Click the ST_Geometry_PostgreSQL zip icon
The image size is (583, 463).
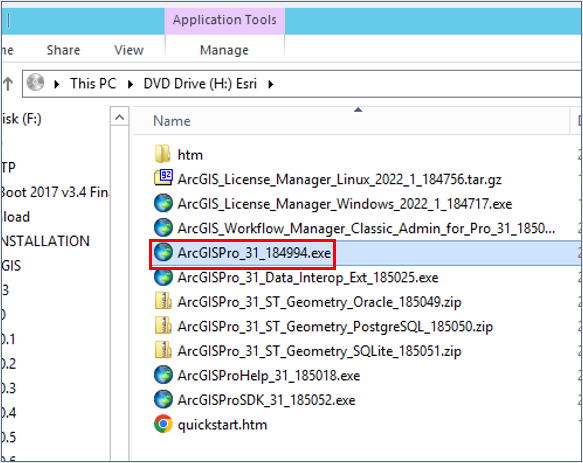click(163, 326)
